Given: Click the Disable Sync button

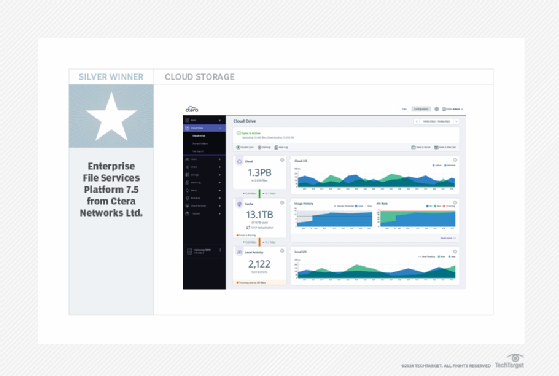Looking at the screenshot, I should [245, 147].
